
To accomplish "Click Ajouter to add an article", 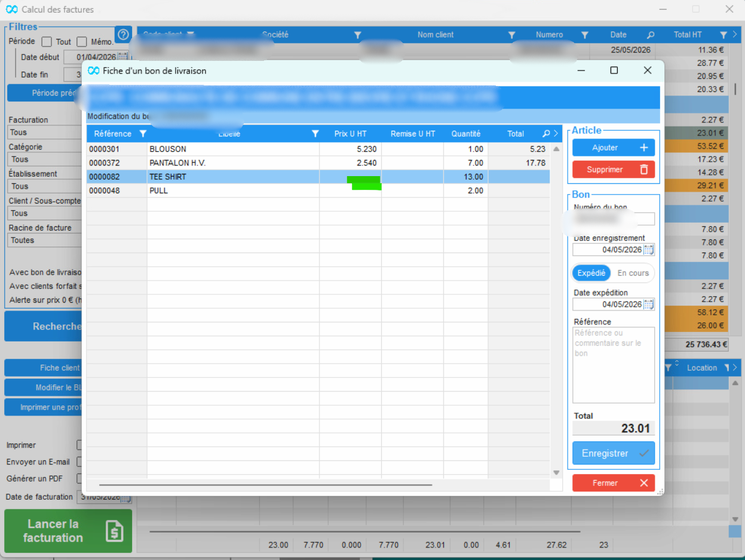I will [614, 147].
